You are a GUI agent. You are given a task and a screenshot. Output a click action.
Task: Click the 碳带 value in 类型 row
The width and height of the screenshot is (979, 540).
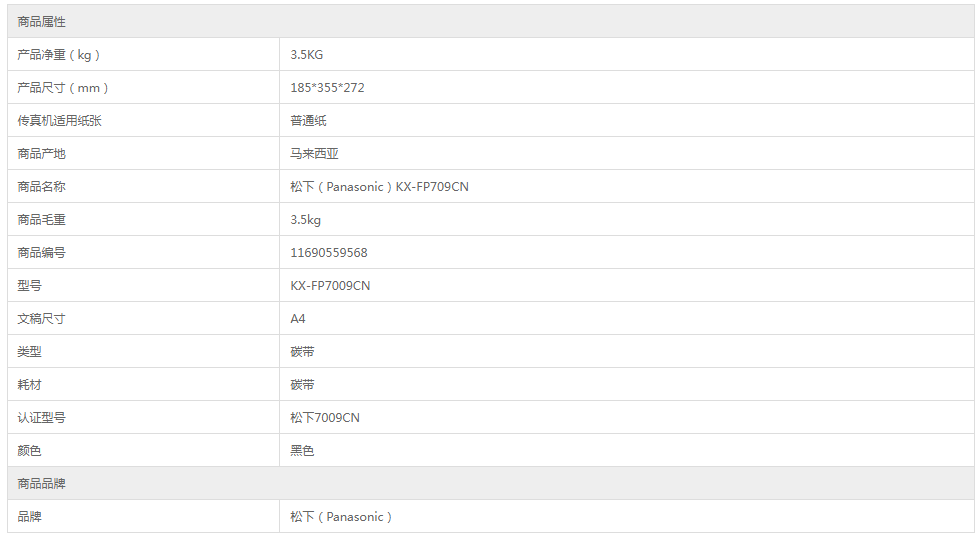click(x=302, y=352)
